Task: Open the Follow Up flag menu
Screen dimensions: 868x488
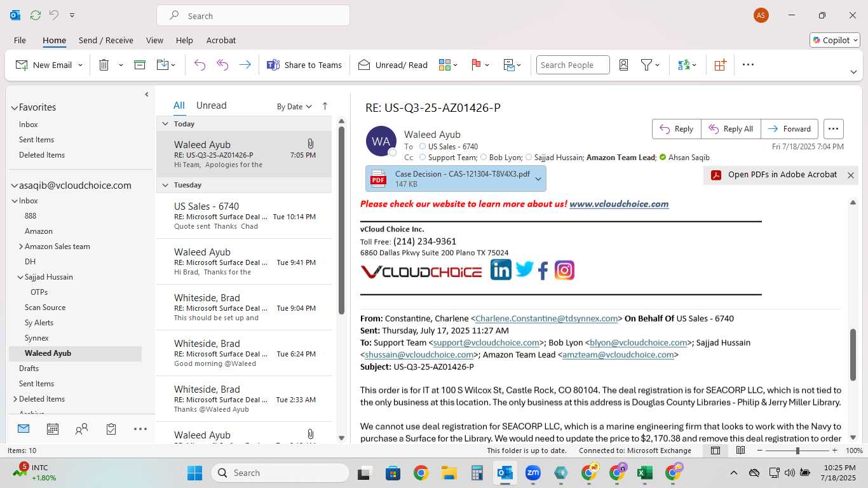Action: coord(480,65)
